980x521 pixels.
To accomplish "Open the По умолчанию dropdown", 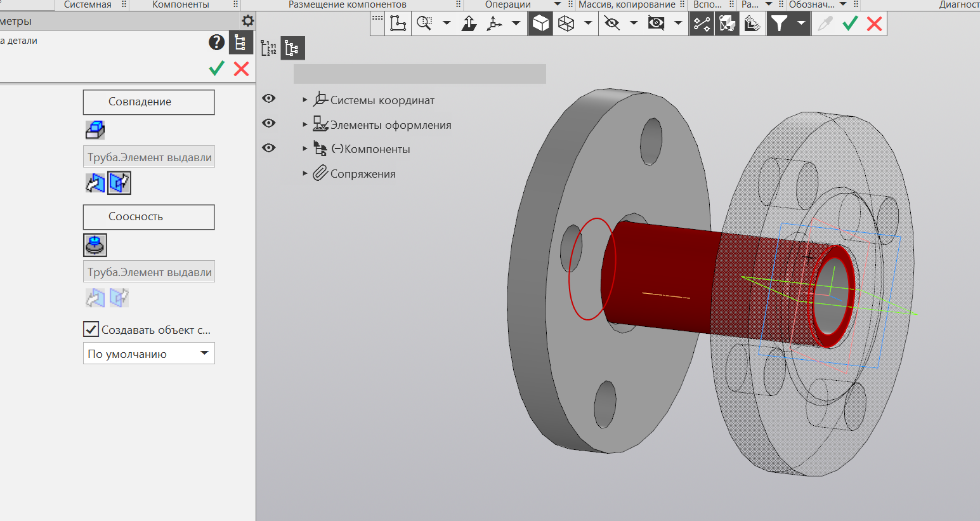I will (x=149, y=353).
